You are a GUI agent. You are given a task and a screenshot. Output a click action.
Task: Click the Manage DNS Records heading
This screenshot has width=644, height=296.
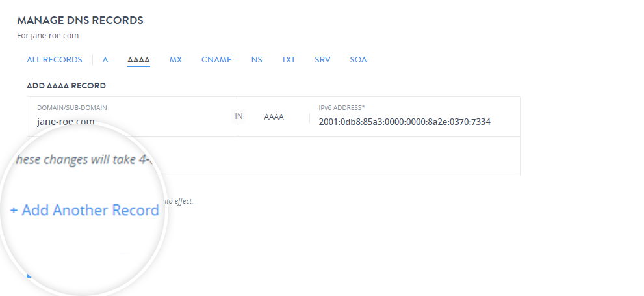pyautogui.click(x=80, y=20)
